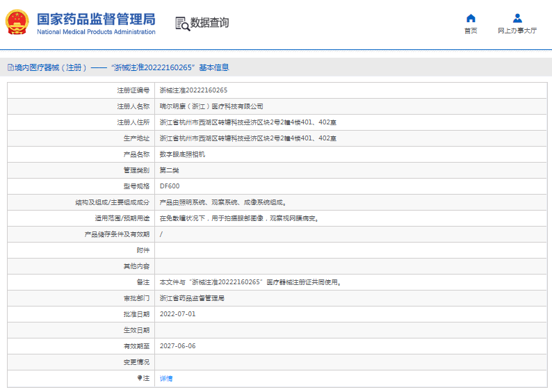Open the 数据查询 search icon
This screenshot has width=552, height=392.
tap(182, 24)
